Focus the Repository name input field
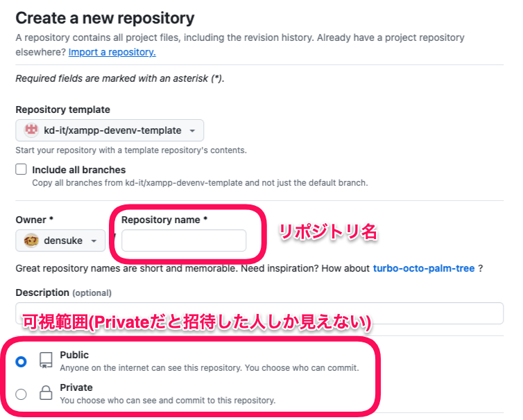 (184, 240)
